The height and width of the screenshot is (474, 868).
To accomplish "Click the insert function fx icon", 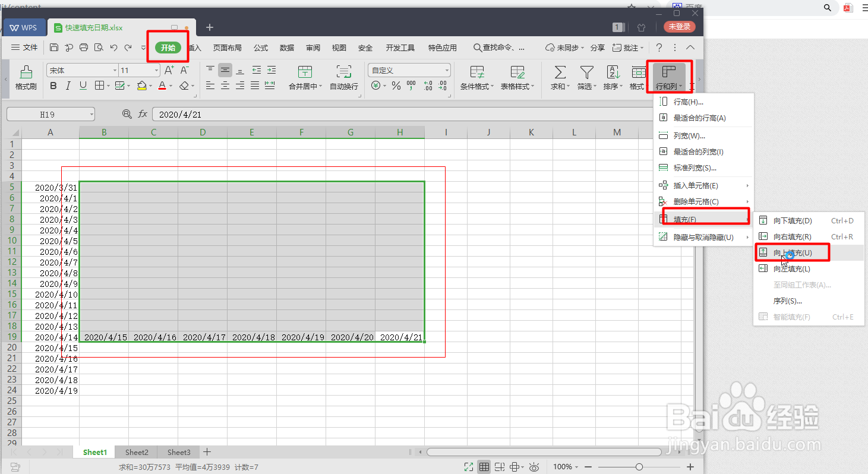I will (143, 114).
